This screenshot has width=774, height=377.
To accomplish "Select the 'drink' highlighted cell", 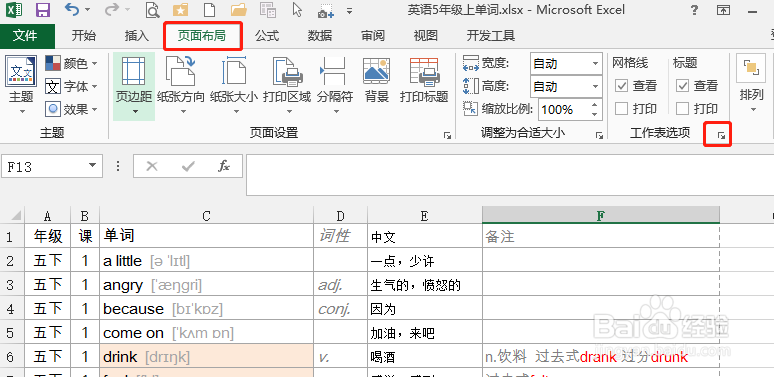I will coord(206,356).
